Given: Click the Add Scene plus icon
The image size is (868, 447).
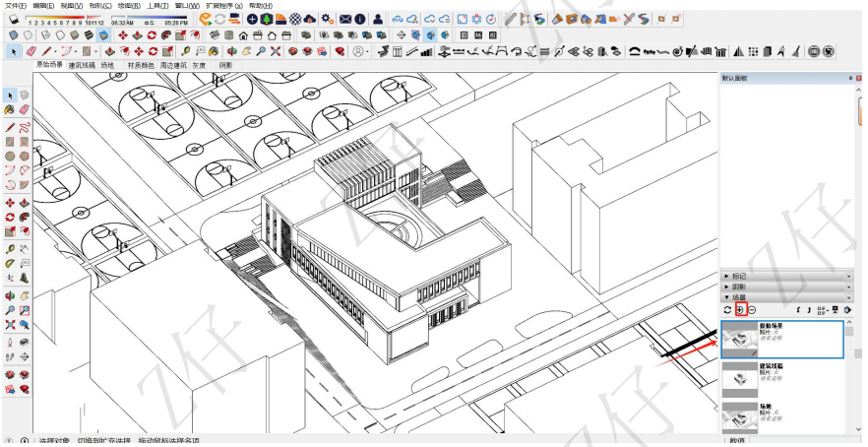Looking at the screenshot, I should click(739, 310).
